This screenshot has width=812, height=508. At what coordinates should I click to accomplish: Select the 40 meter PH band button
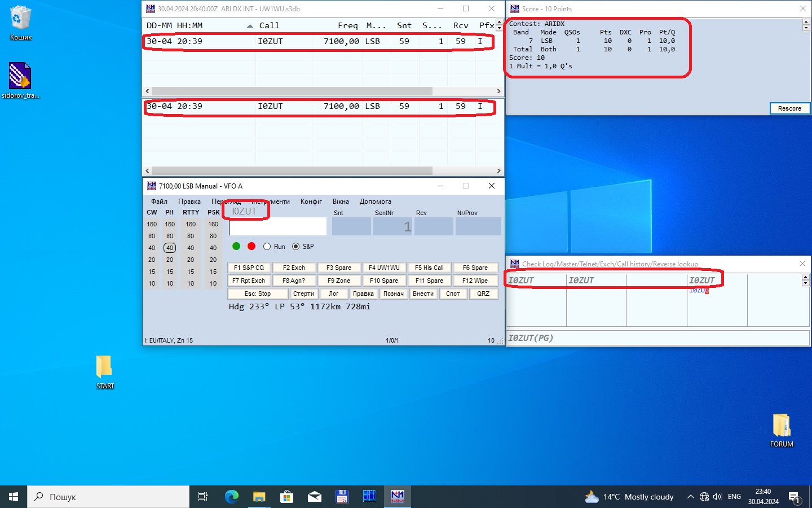170,248
